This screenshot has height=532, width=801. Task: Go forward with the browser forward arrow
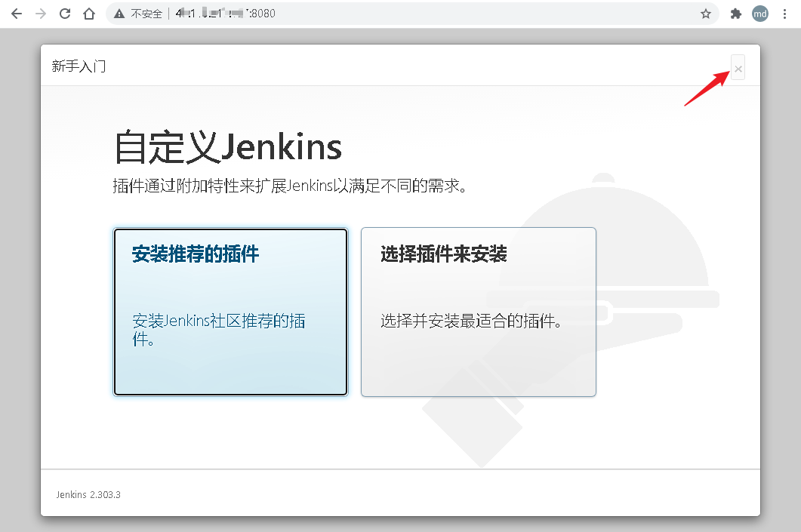[x=40, y=14]
